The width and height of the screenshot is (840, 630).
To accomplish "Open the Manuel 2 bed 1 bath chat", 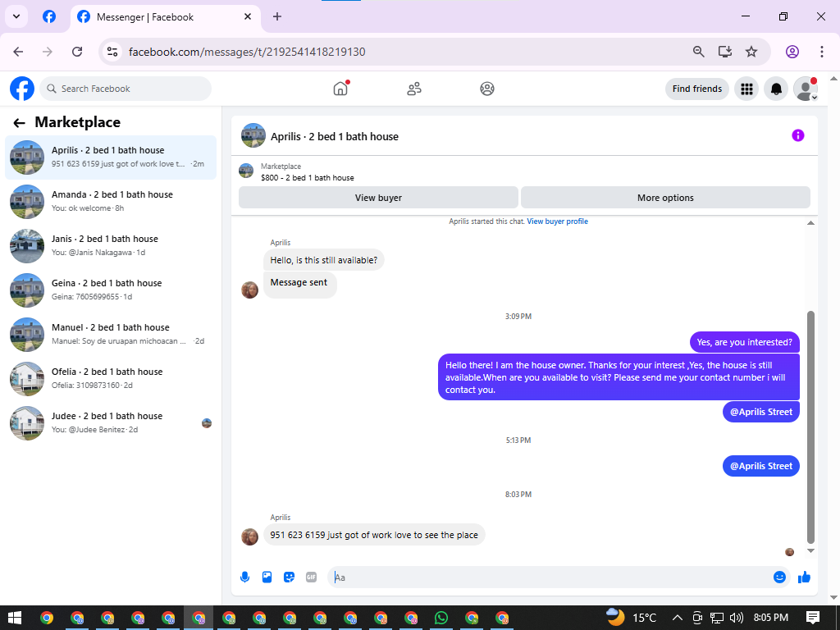I will pos(111,335).
